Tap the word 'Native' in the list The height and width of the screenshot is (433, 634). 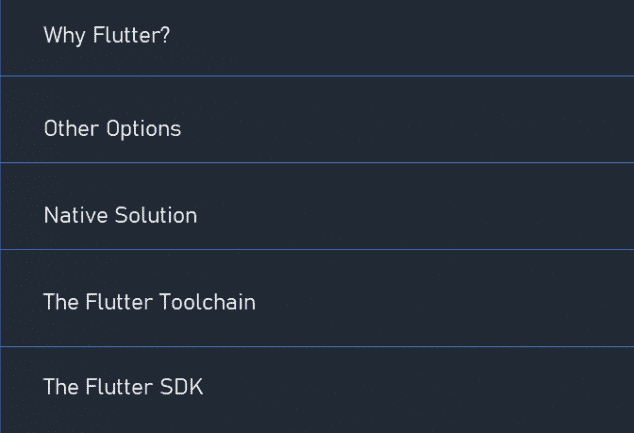coord(76,215)
